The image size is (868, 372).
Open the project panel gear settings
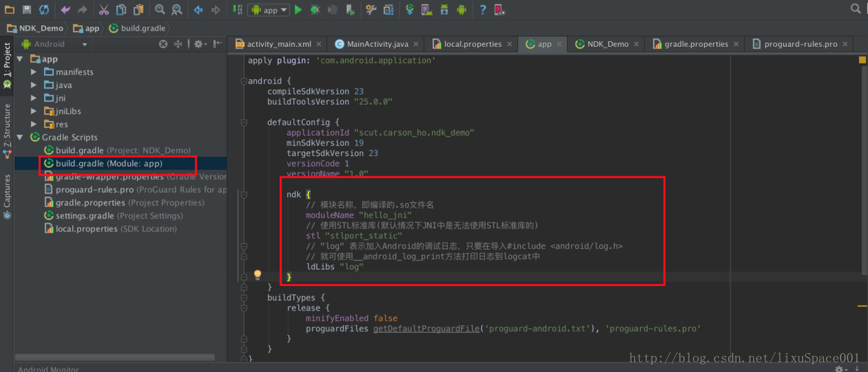pos(199,43)
